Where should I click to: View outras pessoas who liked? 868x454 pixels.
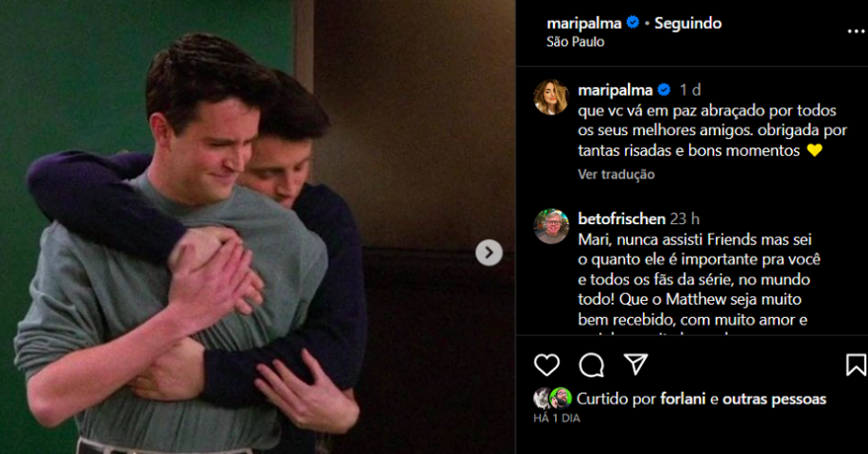[x=774, y=399]
